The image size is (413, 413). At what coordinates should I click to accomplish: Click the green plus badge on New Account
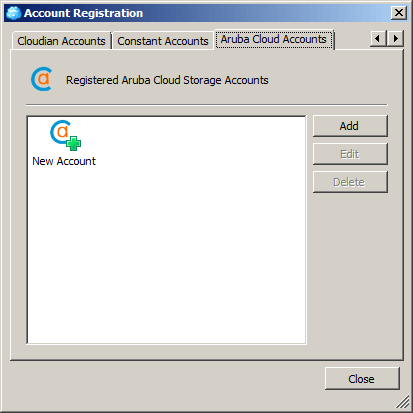point(73,143)
